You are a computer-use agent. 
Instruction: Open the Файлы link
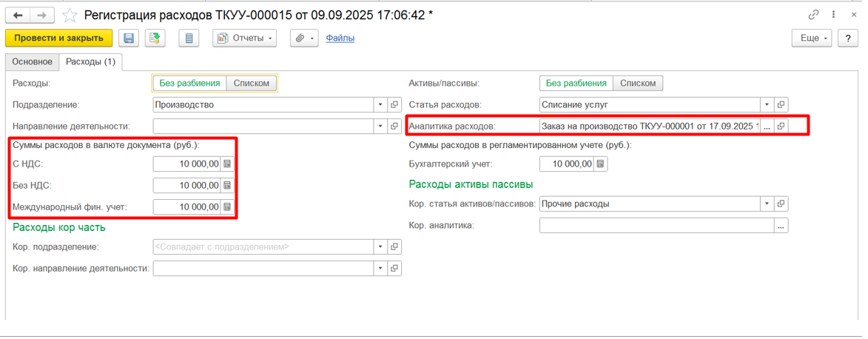(x=340, y=38)
